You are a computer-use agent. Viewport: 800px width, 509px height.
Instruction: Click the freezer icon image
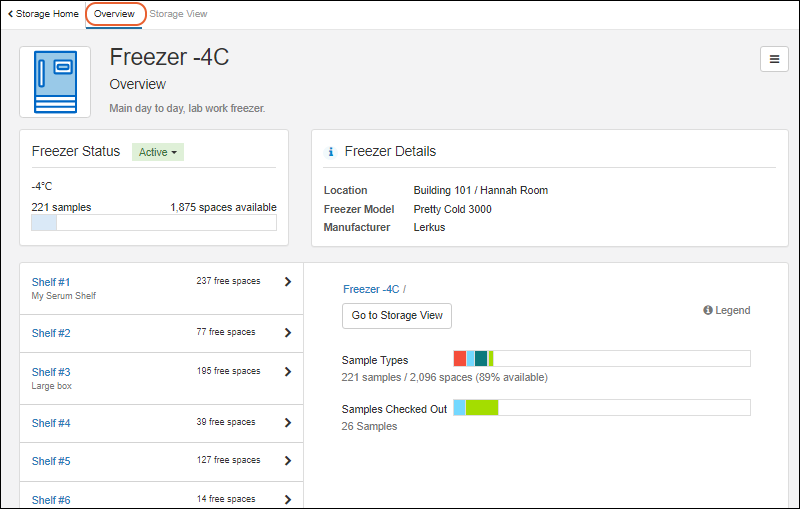[56, 82]
